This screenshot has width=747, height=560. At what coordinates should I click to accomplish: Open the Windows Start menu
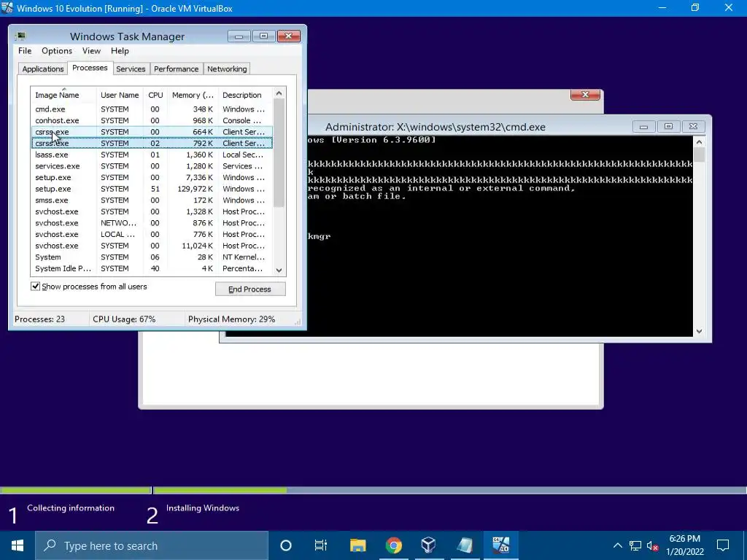(18, 545)
